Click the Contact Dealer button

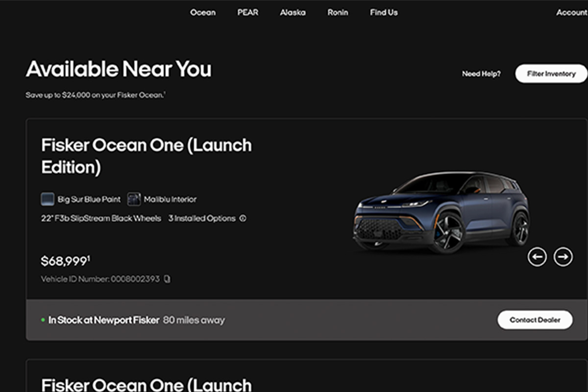point(535,320)
